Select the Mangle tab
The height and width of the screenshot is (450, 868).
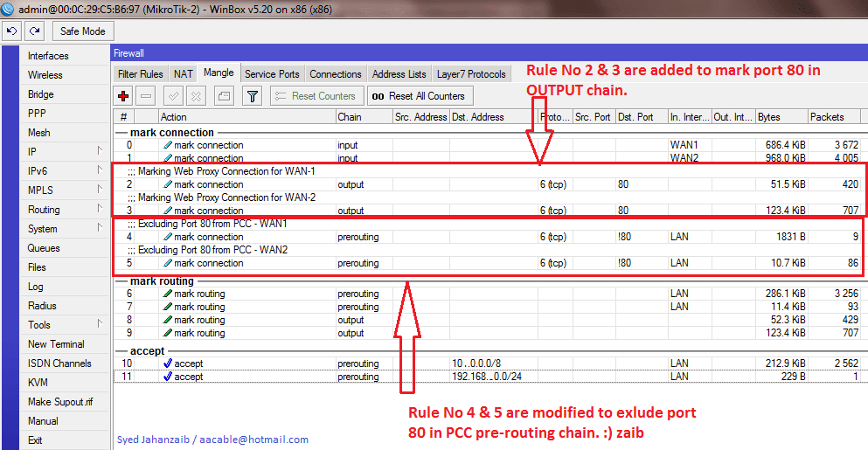[219, 73]
